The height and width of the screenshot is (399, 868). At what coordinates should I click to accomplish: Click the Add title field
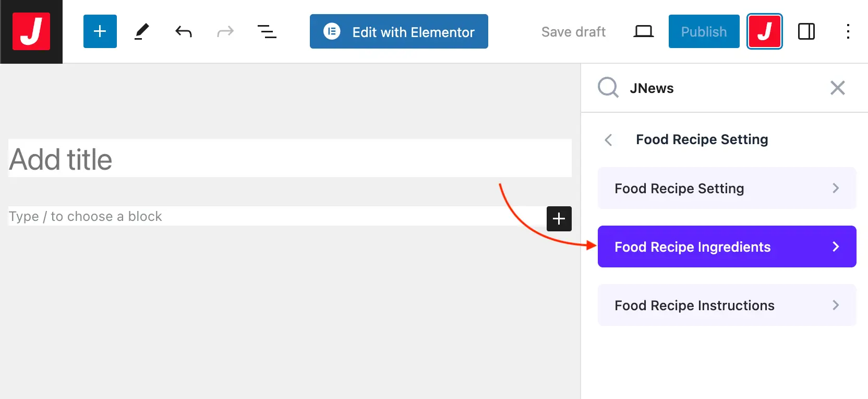tap(290, 159)
